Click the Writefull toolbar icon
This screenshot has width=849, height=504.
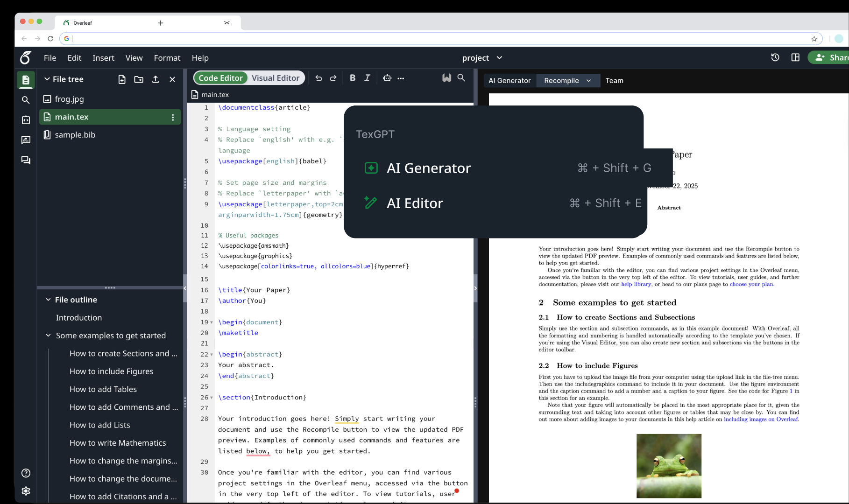[447, 78]
